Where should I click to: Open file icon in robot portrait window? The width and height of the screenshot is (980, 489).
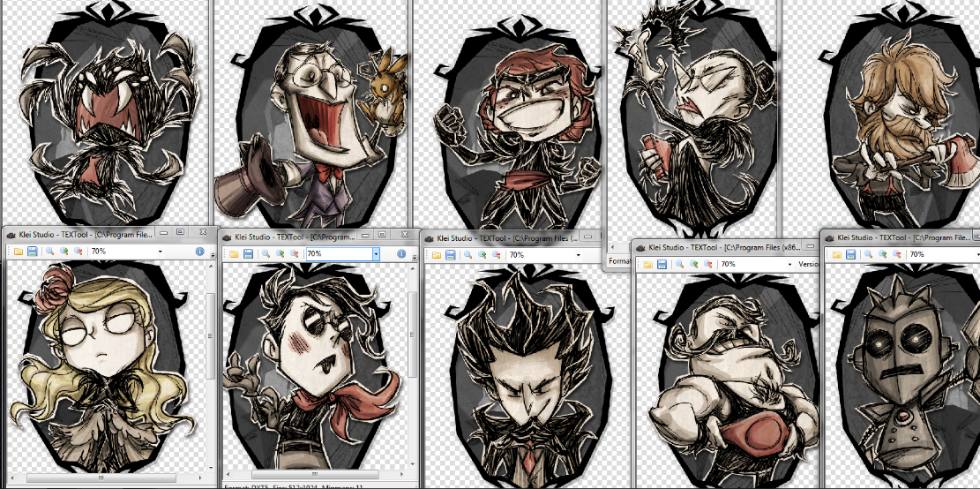click(836, 254)
